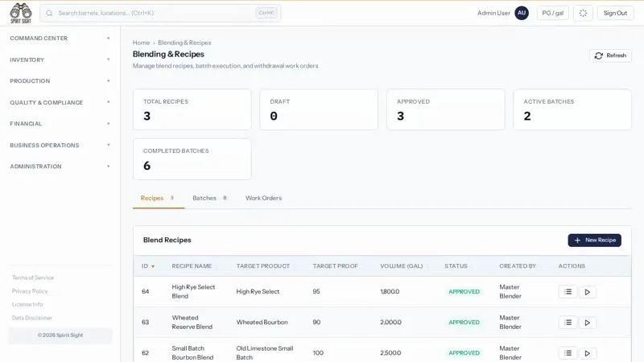Open details list for High Rye Select Blend
The height and width of the screenshot is (362, 644).
(568, 292)
